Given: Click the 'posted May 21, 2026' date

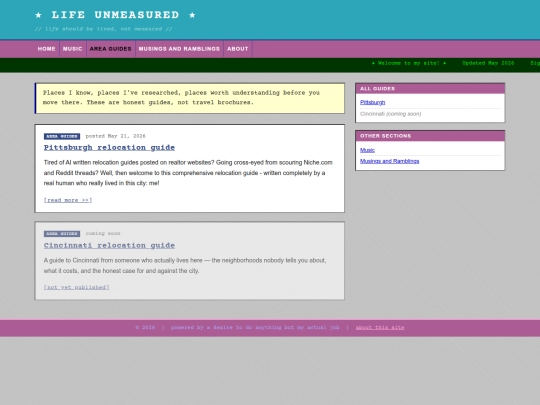Looking at the screenshot, I should [x=116, y=136].
